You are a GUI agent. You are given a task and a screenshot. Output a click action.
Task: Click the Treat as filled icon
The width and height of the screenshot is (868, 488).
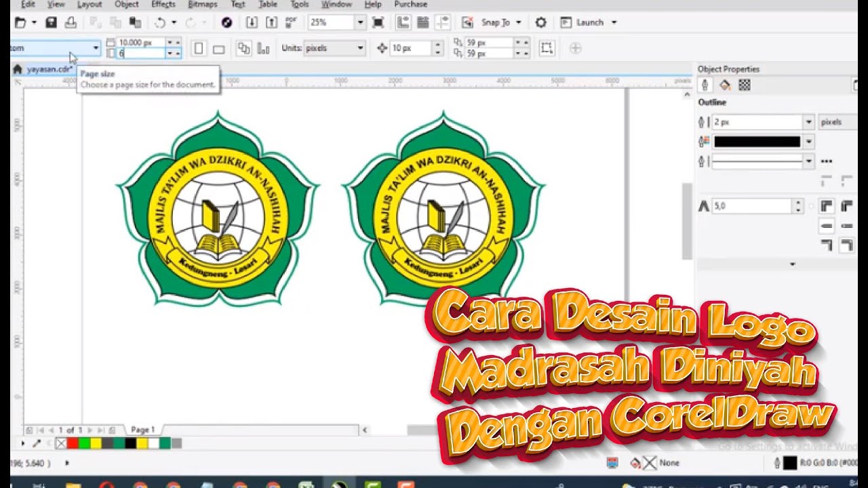tap(547, 48)
